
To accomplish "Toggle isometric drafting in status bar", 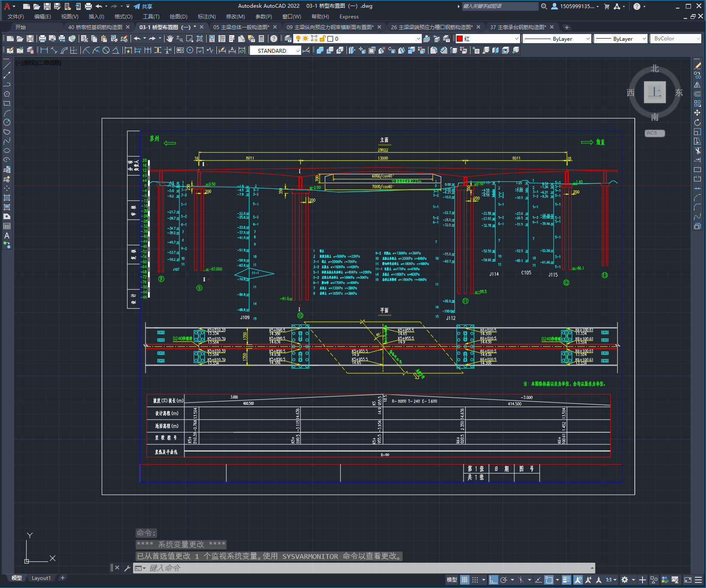I will (521, 580).
